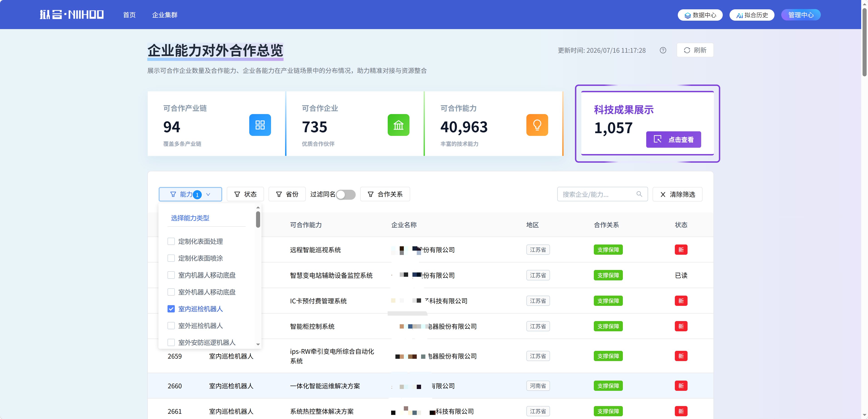Click the search magnifier icon
868x419 pixels.
click(639, 194)
